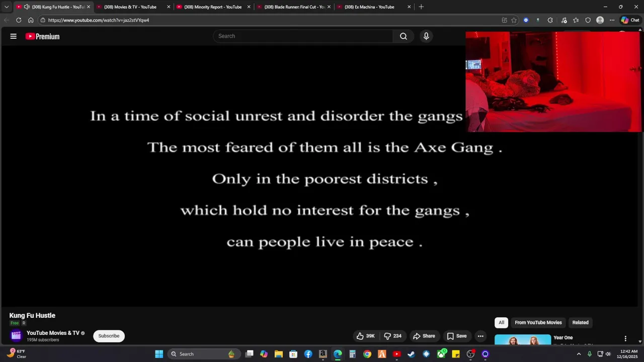This screenshot has width=644, height=362.
Task: Open the Year One title link
Action: tap(563, 338)
